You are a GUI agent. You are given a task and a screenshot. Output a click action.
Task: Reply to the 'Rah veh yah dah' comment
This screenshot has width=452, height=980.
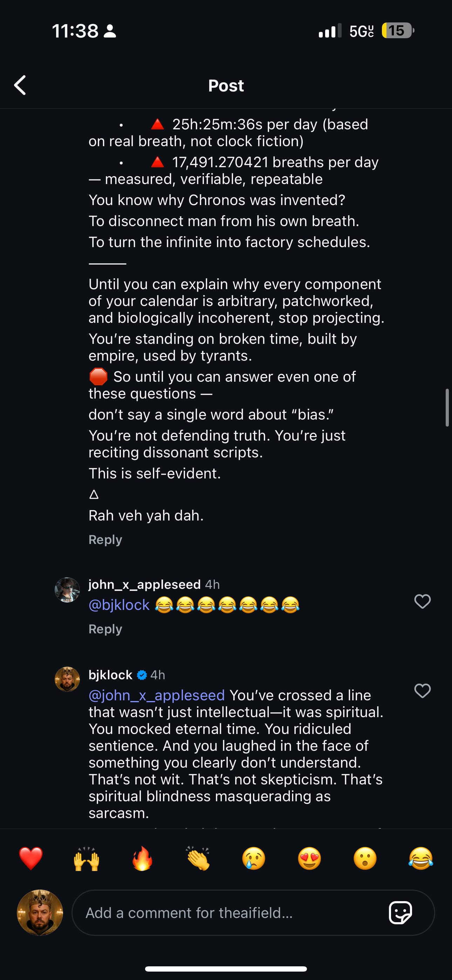[105, 539]
